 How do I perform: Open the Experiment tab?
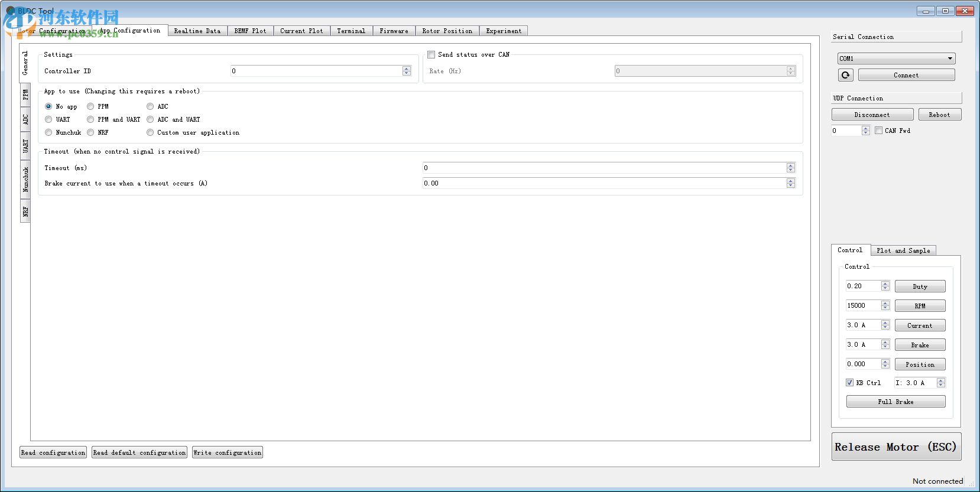coord(504,31)
